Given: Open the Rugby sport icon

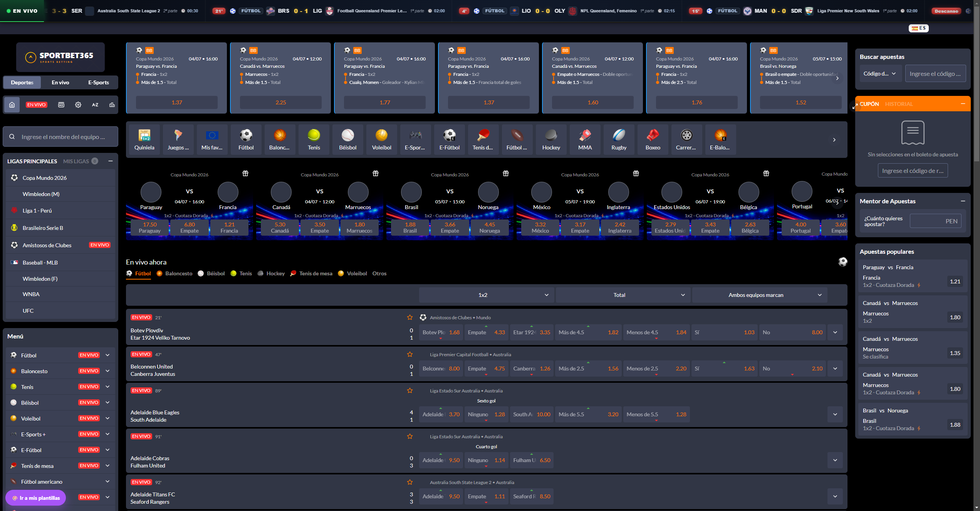Looking at the screenshot, I should 619,139.
